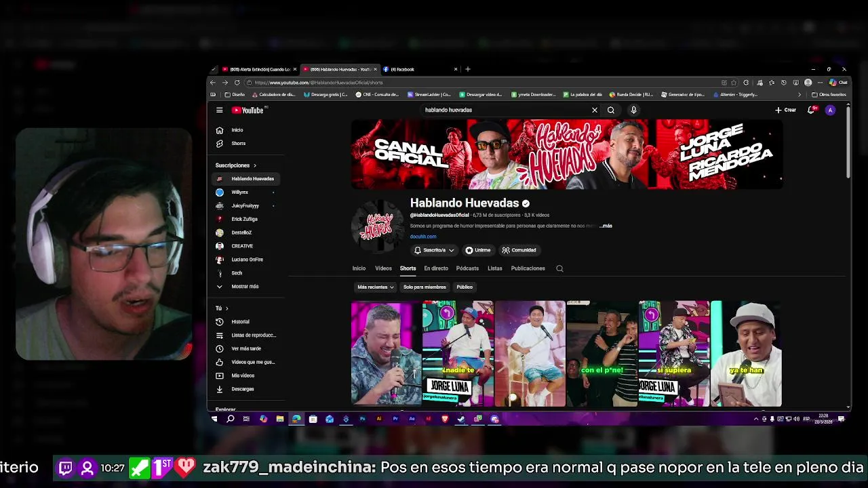This screenshot has height=488, width=868.
Task: Open Descargas in sidebar
Action: [246, 389]
